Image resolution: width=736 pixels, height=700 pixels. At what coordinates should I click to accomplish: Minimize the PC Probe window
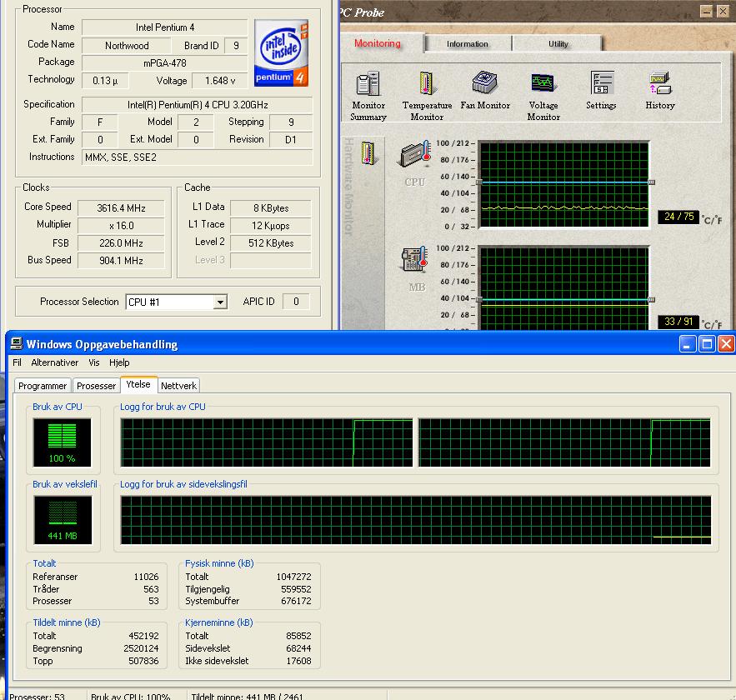pos(706,12)
